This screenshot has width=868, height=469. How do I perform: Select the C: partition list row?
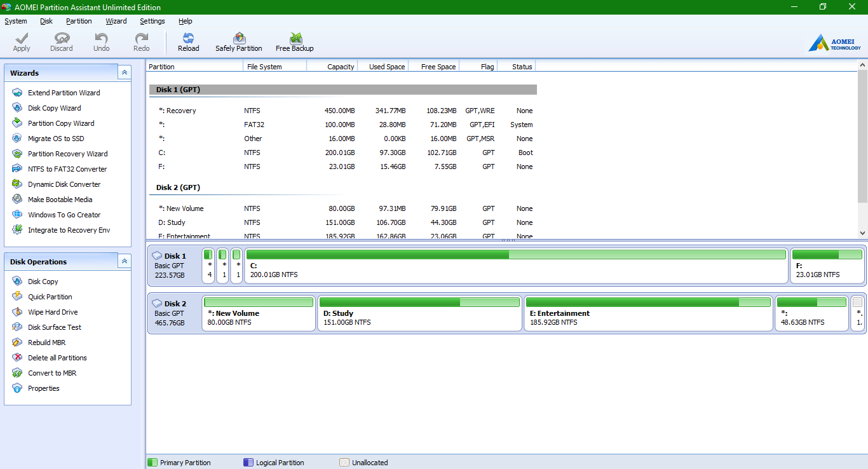tap(343, 153)
